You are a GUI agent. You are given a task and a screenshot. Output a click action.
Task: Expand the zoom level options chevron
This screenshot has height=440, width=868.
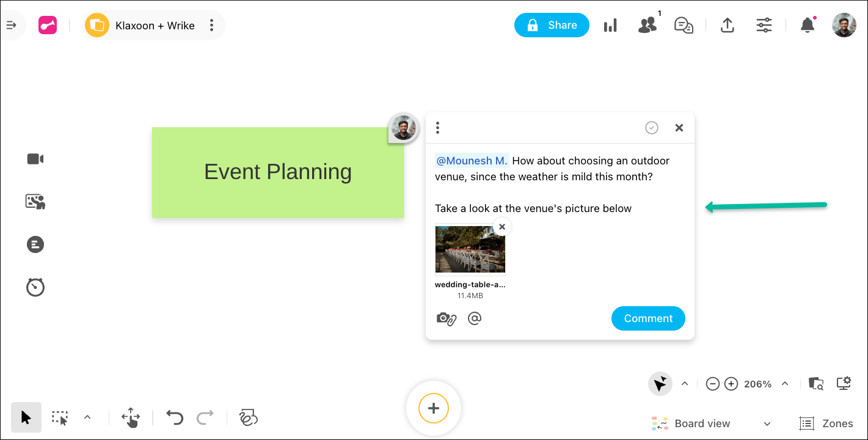785,384
